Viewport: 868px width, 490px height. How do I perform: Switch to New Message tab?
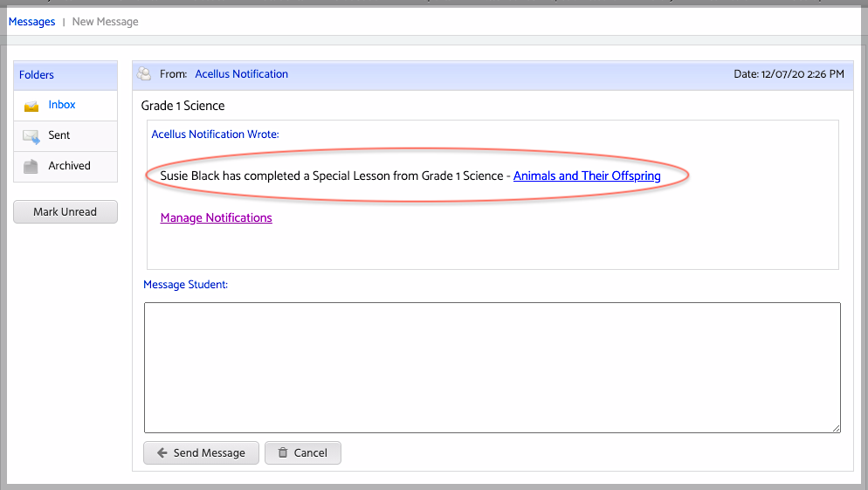click(x=105, y=22)
